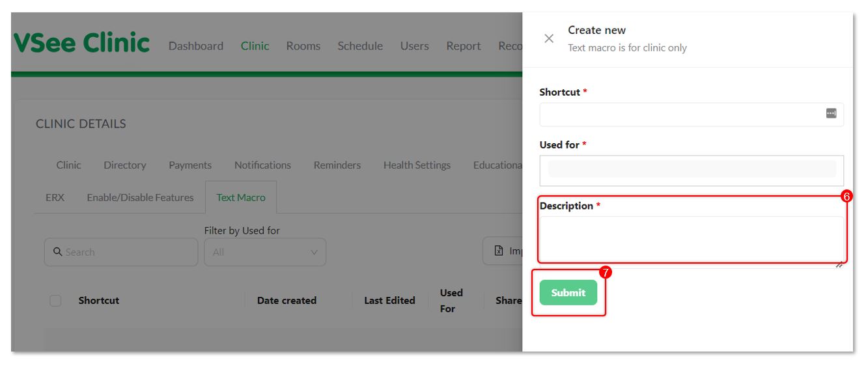Close the Create new panel
Viewport: 868px width, 373px height.
(x=549, y=38)
